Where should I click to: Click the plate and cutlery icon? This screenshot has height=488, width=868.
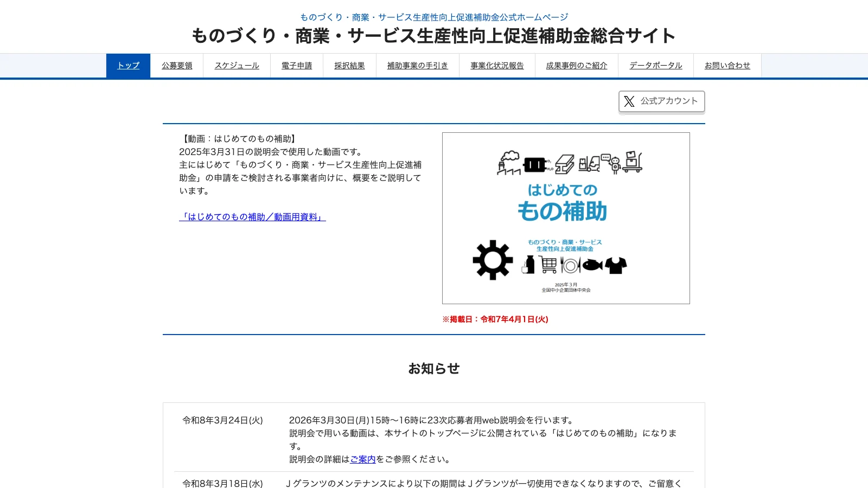(x=570, y=266)
